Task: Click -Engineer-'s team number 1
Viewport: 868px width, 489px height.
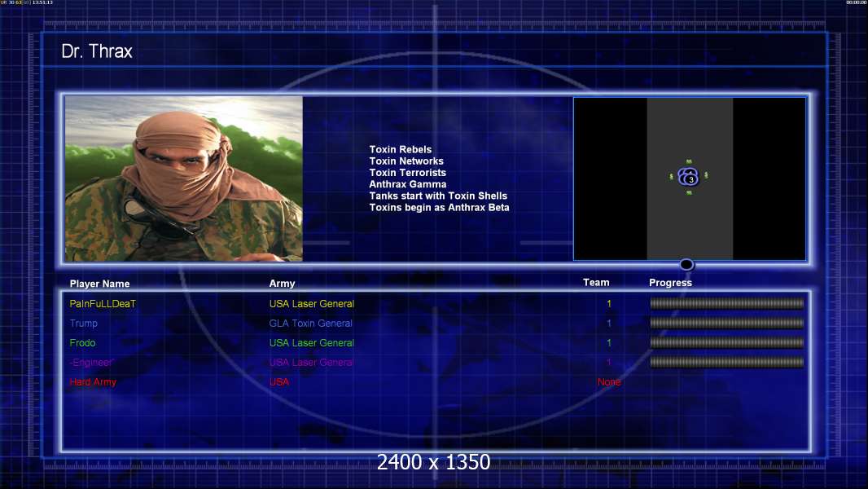Action: pos(609,362)
